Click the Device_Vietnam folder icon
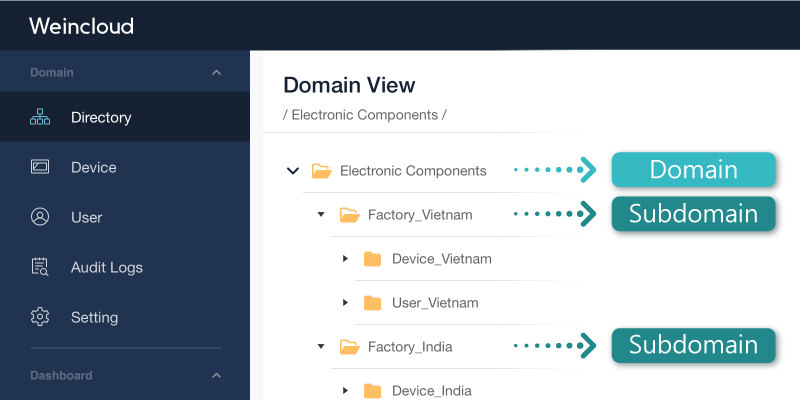The width and height of the screenshot is (800, 400). (x=372, y=259)
